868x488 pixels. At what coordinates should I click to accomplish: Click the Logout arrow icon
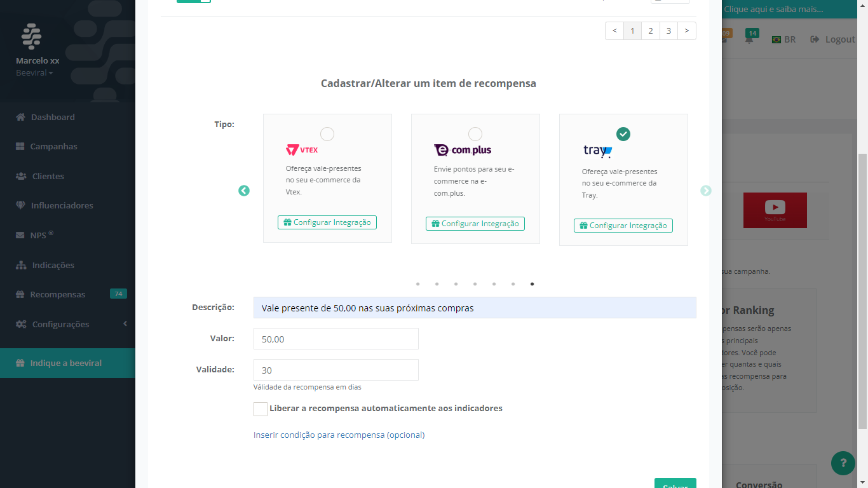[815, 39]
